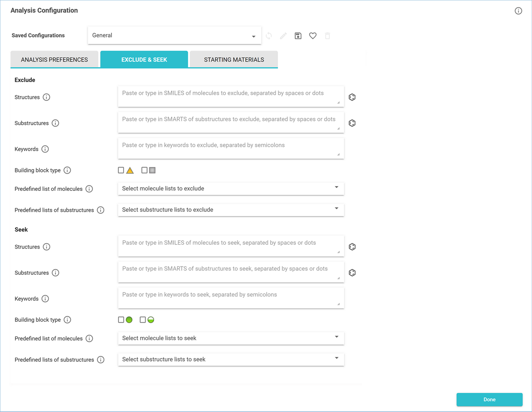Check the yellow triangle building block checkbox
Screen dimensions: 532x412
tap(121, 170)
